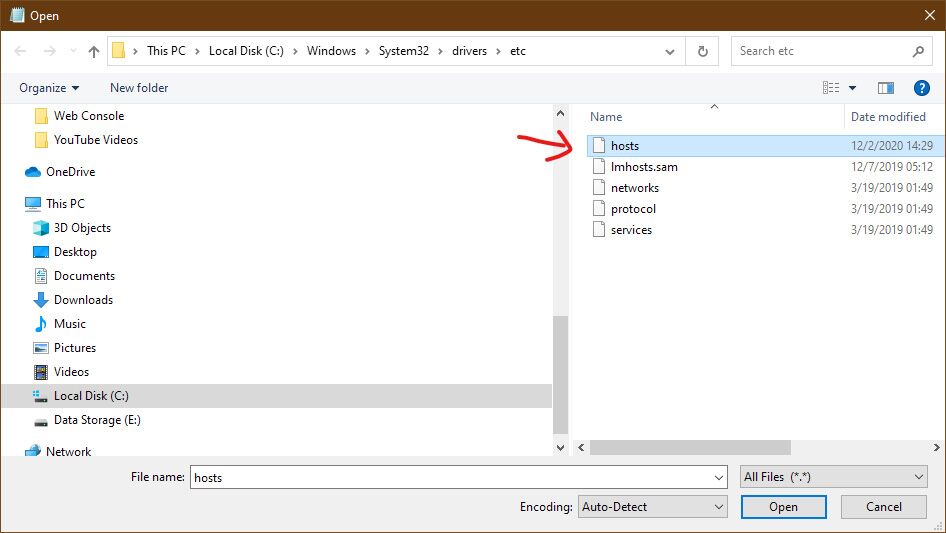946x533 pixels.
Task: Click the drivers breadcrumb segment
Action: [x=468, y=51]
